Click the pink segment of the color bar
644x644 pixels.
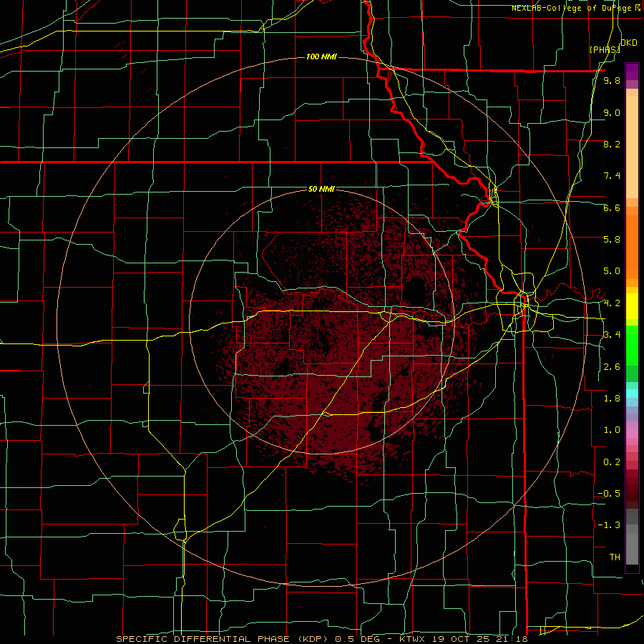click(x=632, y=434)
